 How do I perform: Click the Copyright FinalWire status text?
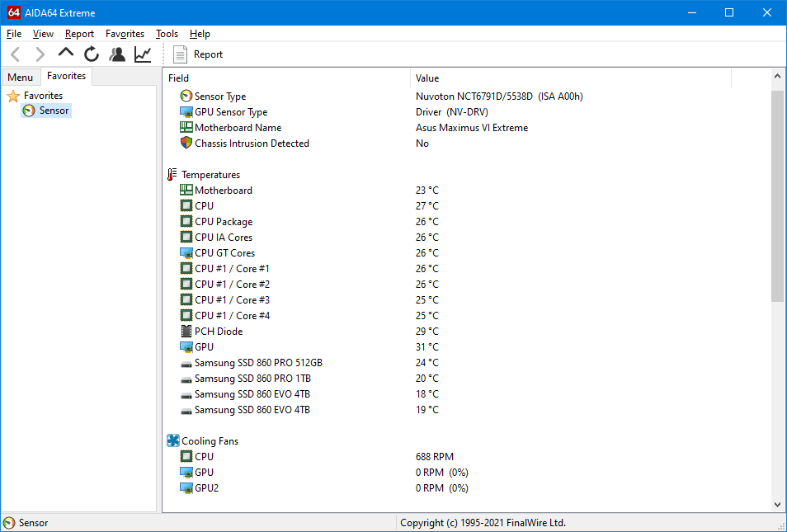(x=483, y=522)
